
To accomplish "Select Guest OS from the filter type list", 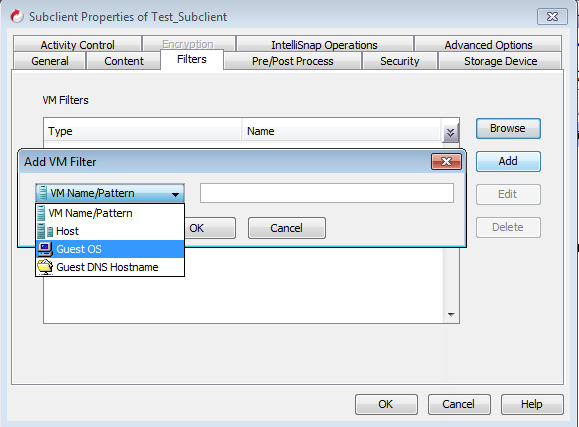I will pyautogui.click(x=110, y=249).
